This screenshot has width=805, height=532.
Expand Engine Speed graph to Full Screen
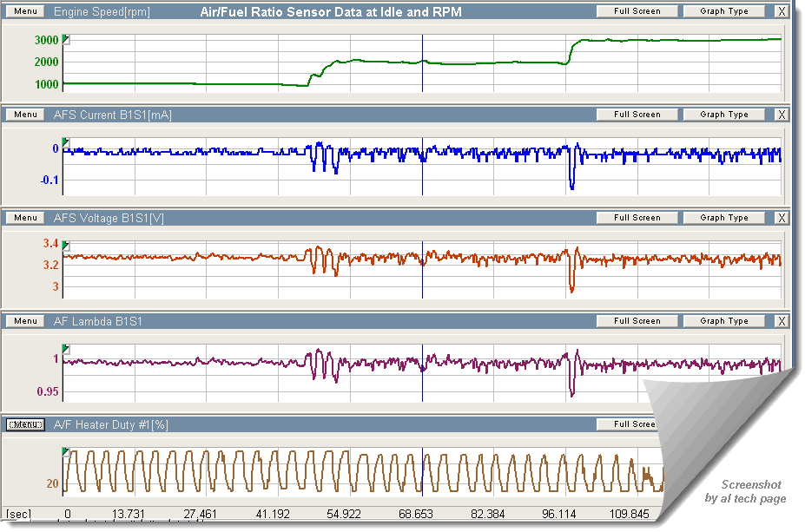click(637, 12)
